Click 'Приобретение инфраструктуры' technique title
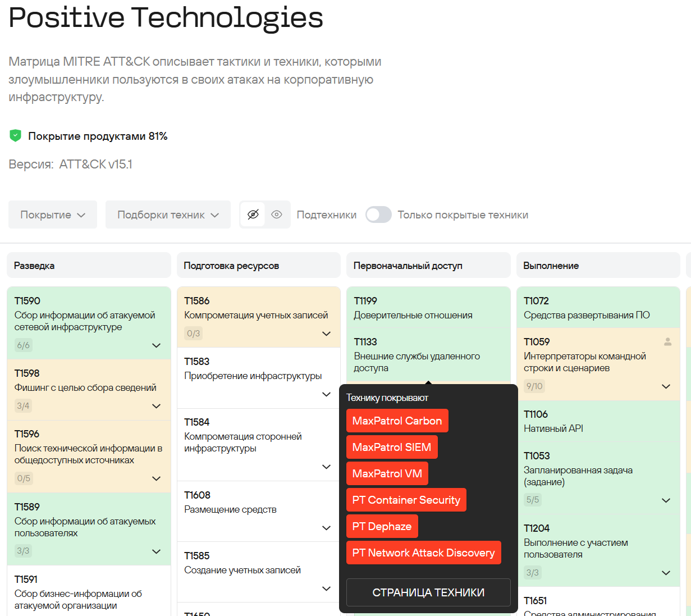 tap(253, 376)
